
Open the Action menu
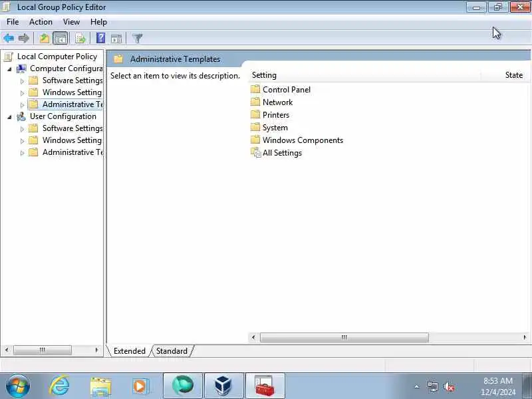click(x=41, y=22)
